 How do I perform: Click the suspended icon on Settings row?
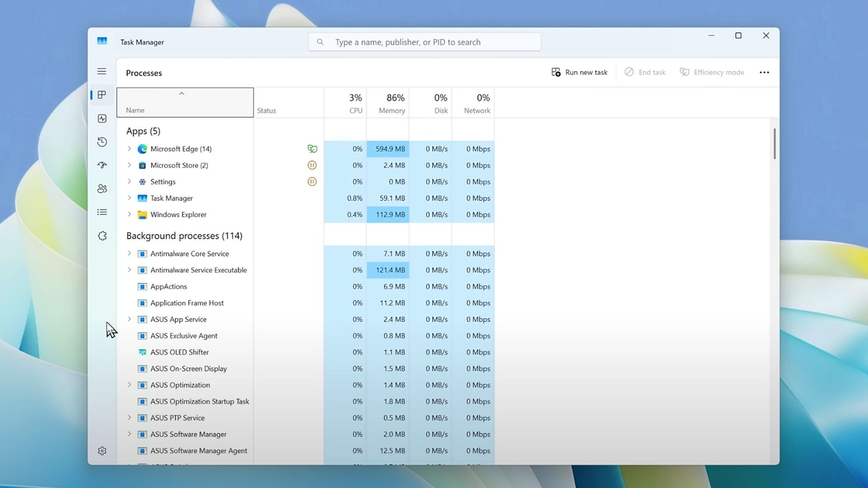312,182
